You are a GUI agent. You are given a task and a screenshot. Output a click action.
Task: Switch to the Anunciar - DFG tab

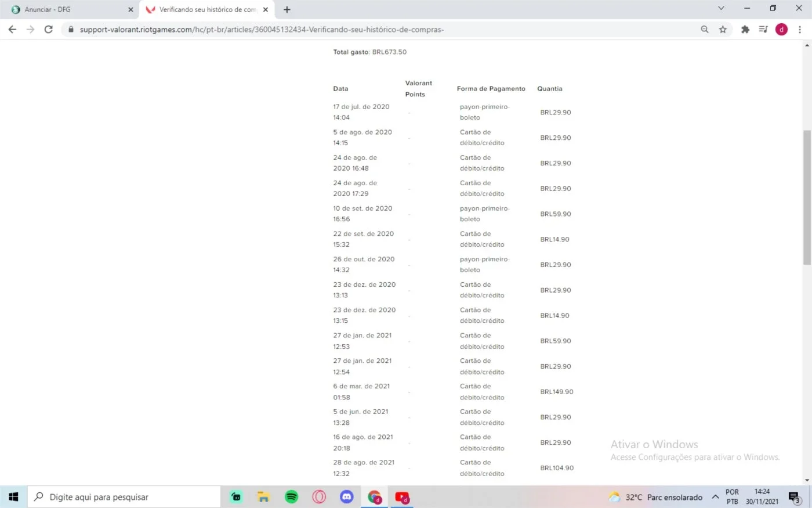pyautogui.click(x=70, y=9)
